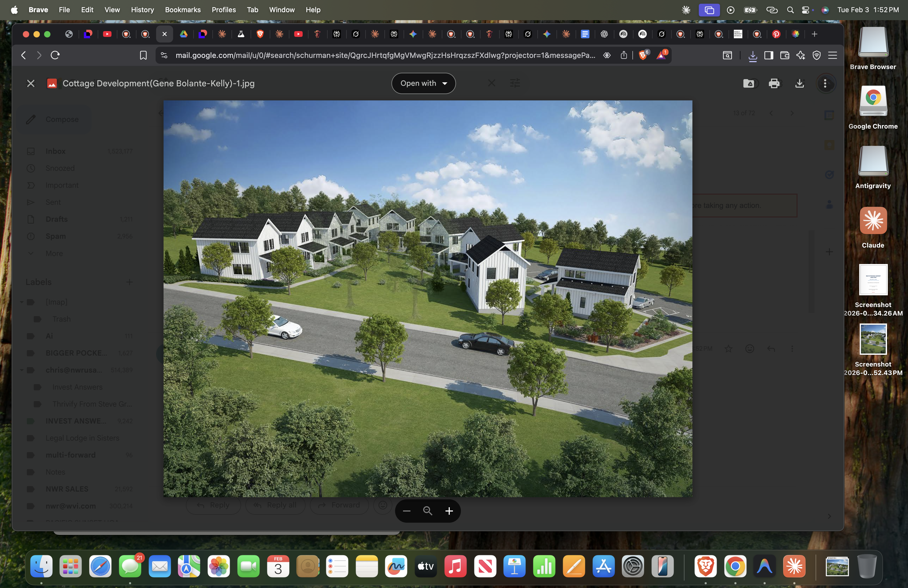Open a new browser tab

(814, 34)
